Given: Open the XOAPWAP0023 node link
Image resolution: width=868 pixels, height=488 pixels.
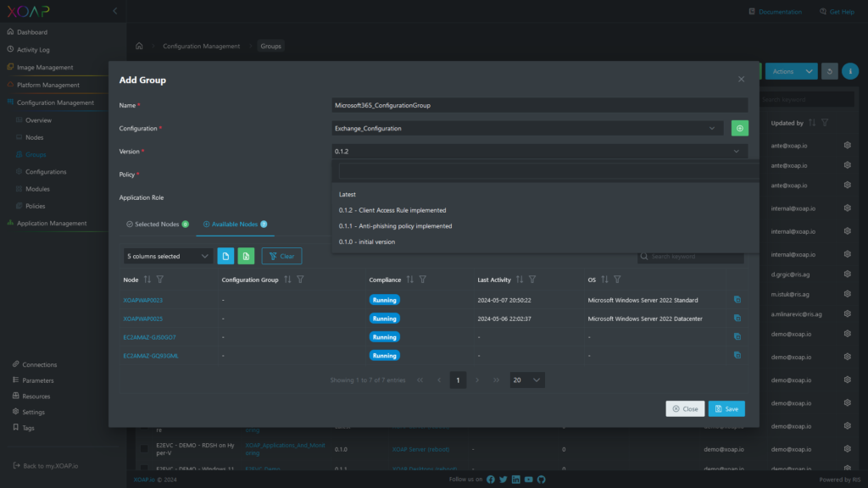Looking at the screenshot, I should [142, 301].
